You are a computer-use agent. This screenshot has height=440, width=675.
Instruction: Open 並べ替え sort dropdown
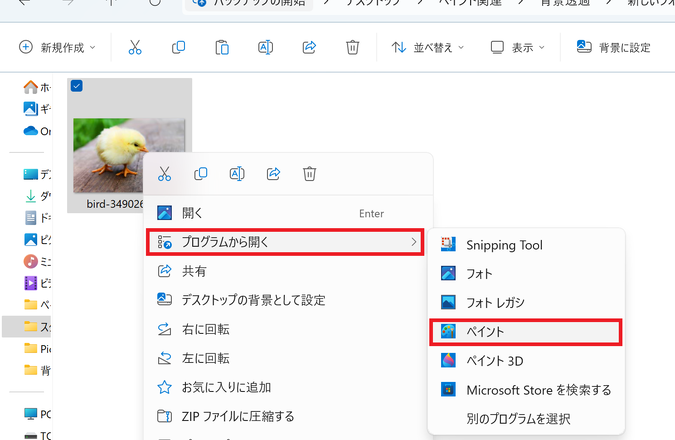pyautogui.click(x=427, y=47)
